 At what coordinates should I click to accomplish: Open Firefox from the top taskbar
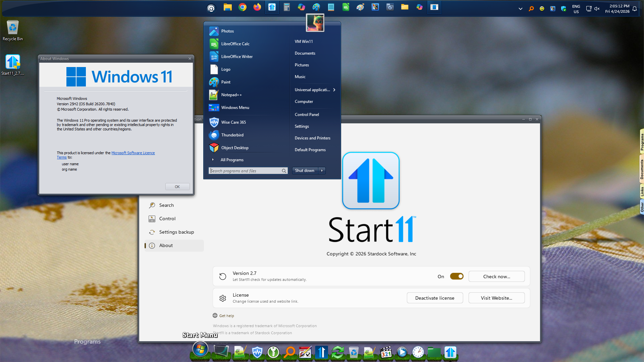[x=257, y=7]
